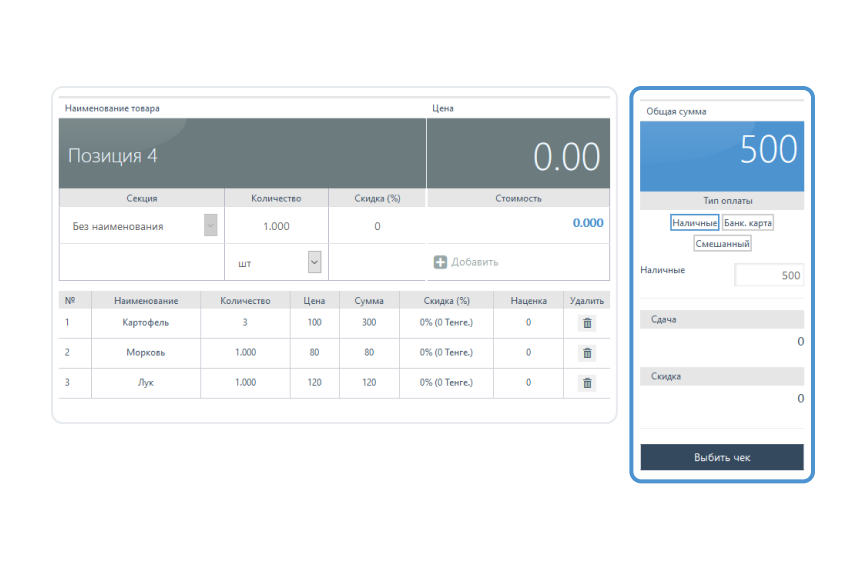This screenshot has width=862, height=570.
Task: Click the Скидка (%) field showing 0
Action: pos(377,226)
